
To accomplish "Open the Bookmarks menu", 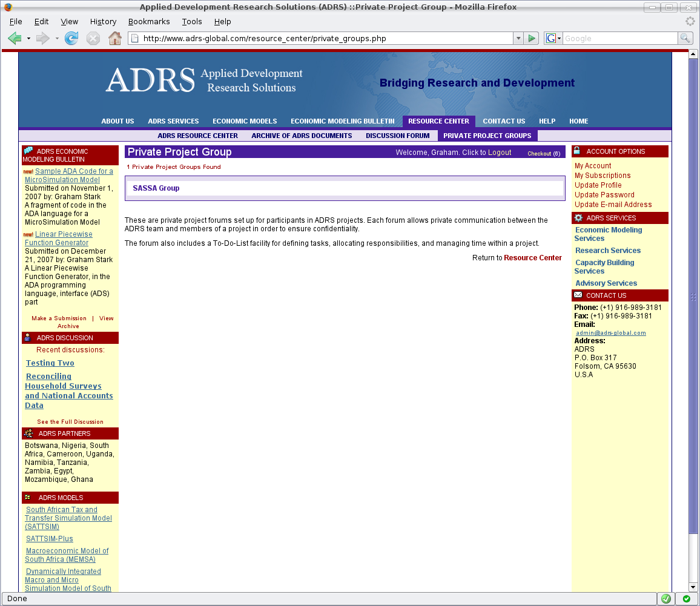I will coord(149,21).
